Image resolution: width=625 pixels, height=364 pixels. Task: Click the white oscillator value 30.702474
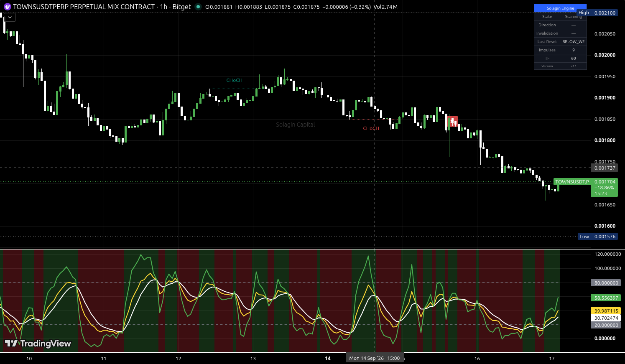pyautogui.click(x=606, y=318)
